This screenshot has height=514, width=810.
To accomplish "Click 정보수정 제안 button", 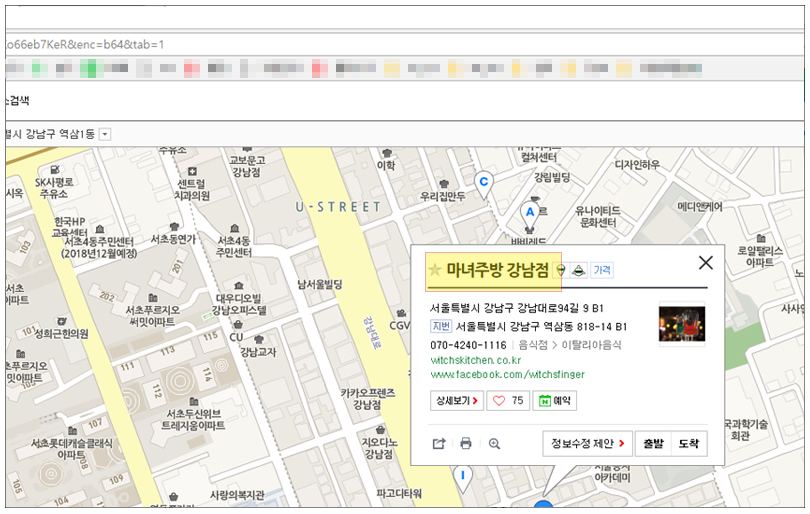I will 587,443.
